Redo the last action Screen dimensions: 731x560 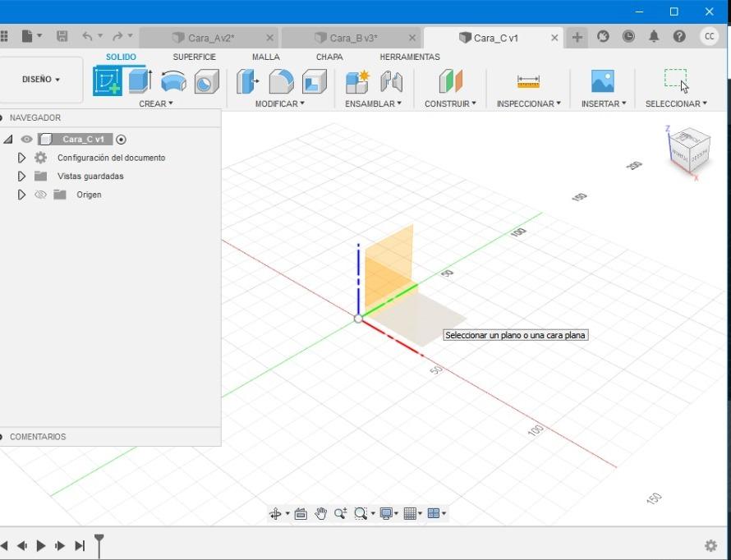click(x=117, y=36)
